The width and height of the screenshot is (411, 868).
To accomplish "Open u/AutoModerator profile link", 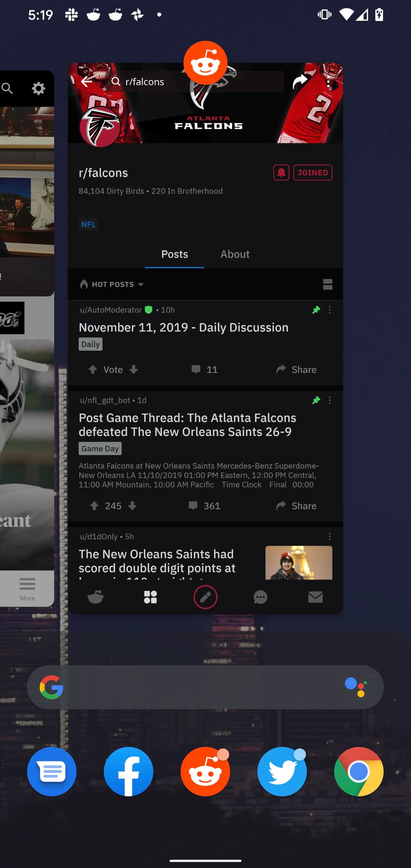I will click(111, 310).
